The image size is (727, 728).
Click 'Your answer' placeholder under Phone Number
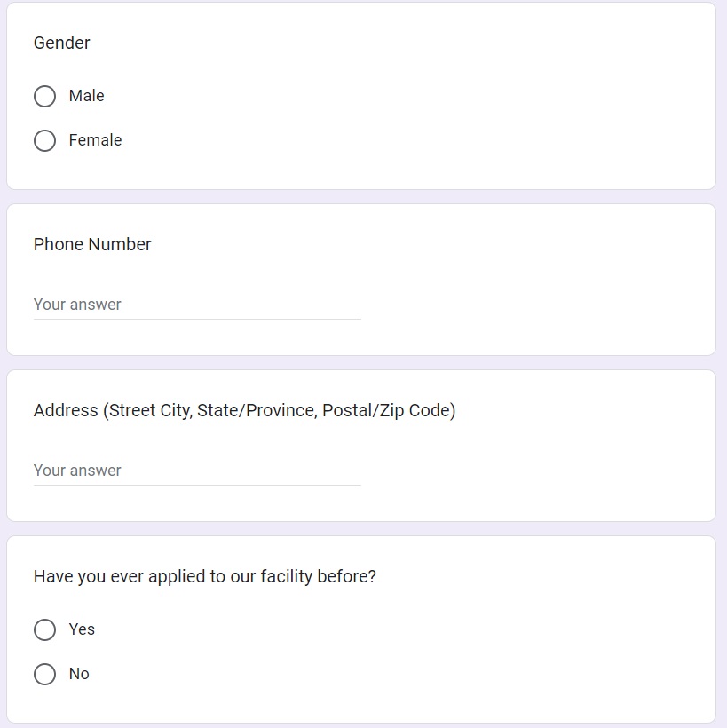tap(77, 305)
